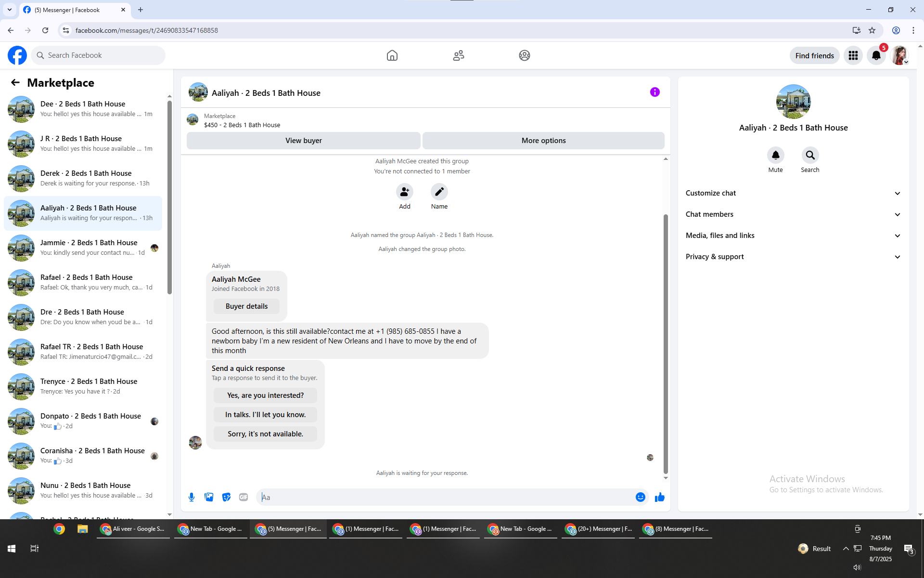The height and width of the screenshot is (578, 924).
Task: Add people to the group chat
Action: click(405, 192)
